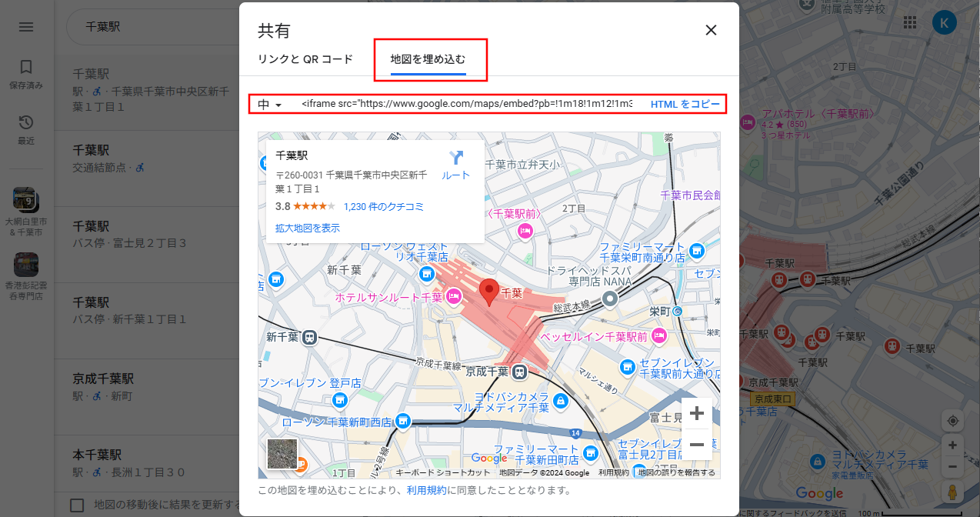The width and height of the screenshot is (980, 517).
Task: Close the share dialog with the X
Action: [711, 30]
